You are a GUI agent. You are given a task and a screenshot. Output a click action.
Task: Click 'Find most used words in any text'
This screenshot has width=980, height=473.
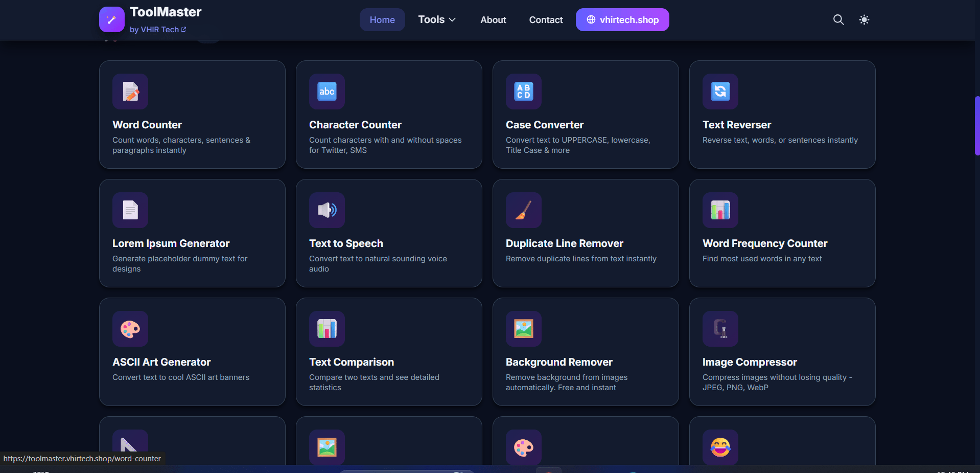coord(762,259)
